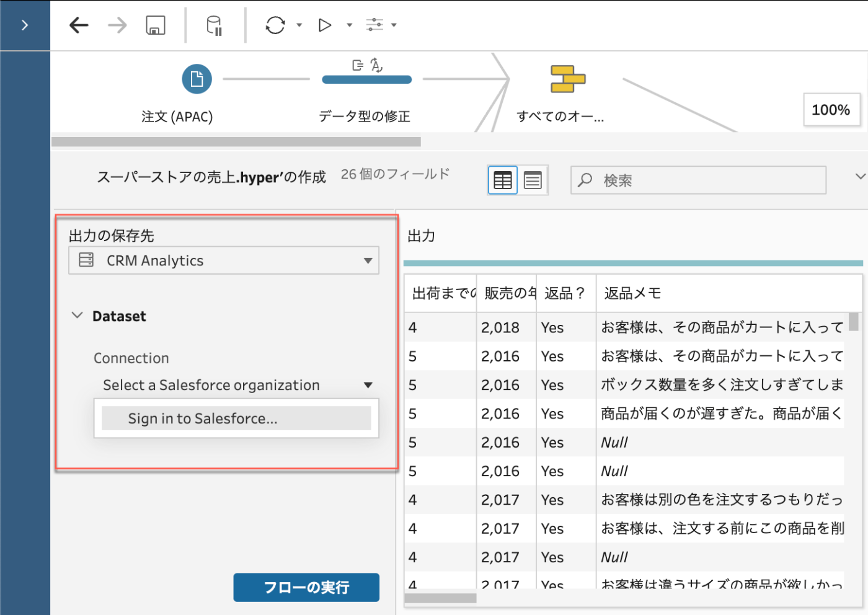Open the Select a Salesforce organization dropdown

pyautogui.click(x=237, y=385)
